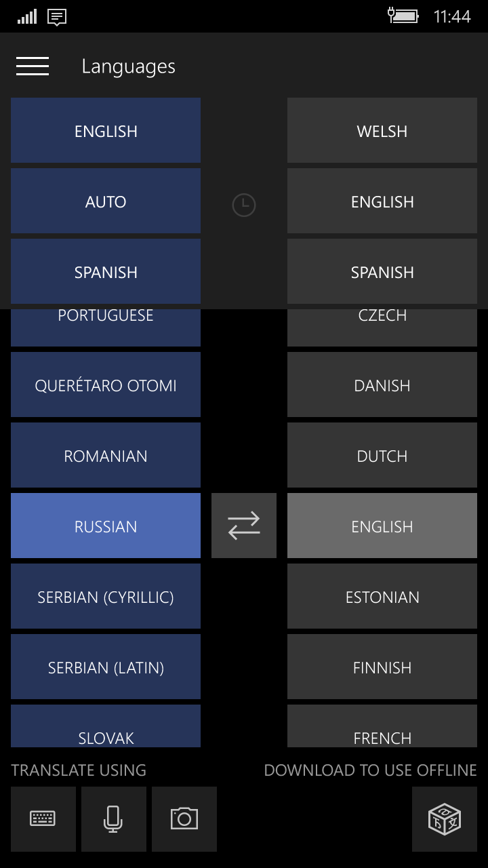
Task: Tap the notification message icon in status bar
Action: [57, 17]
